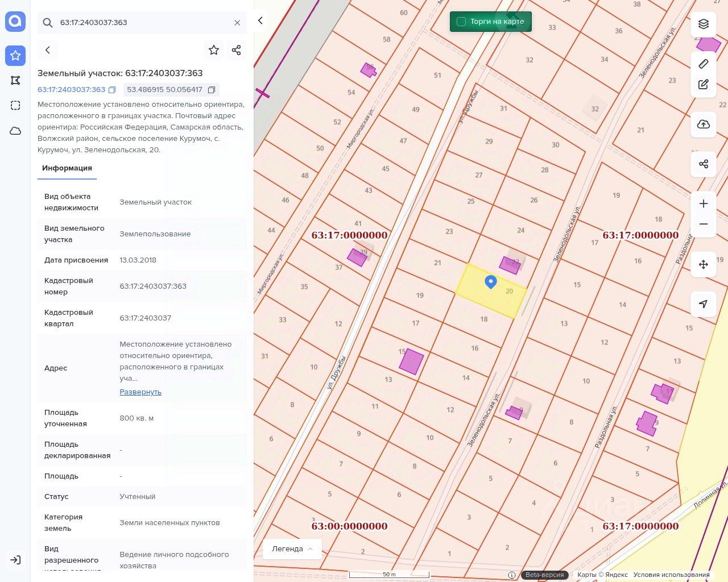Zoom out on the map

[x=704, y=224]
